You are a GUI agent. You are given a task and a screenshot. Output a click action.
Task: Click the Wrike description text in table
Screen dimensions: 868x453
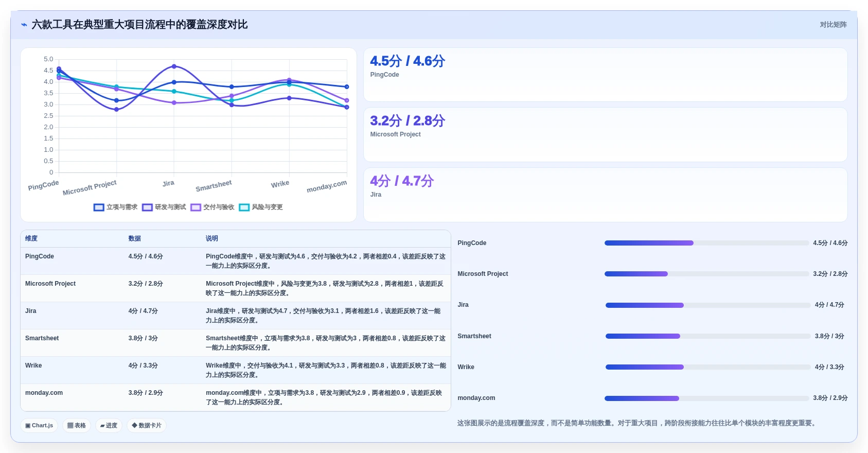tap(326, 370)
